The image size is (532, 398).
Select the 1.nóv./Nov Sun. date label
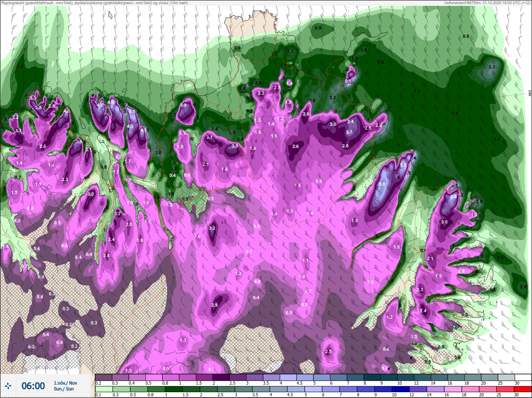(x=66, y=386)
